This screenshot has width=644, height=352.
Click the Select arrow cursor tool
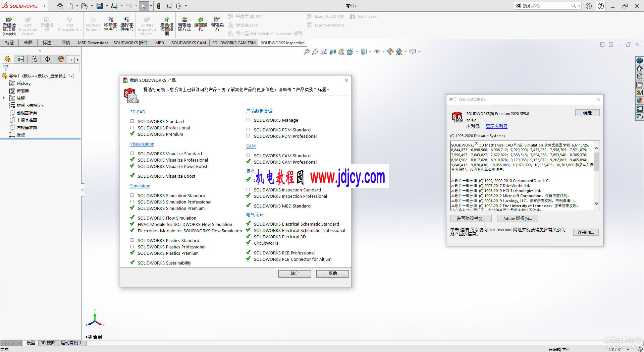pos(144,6)
